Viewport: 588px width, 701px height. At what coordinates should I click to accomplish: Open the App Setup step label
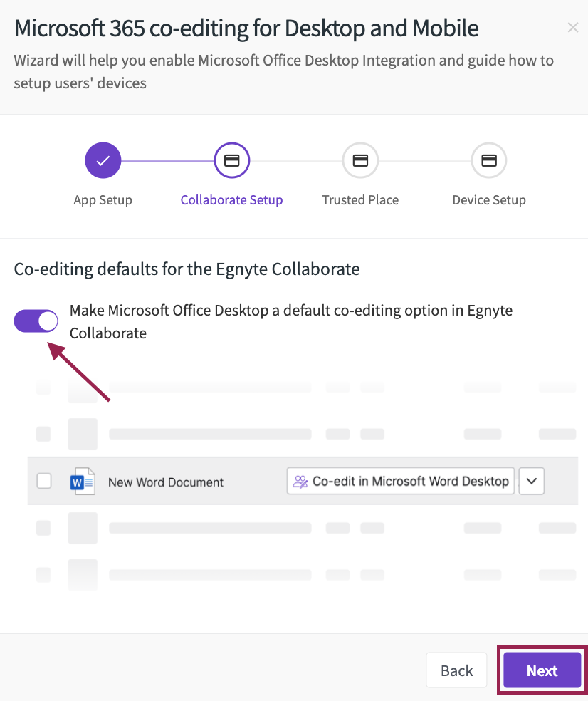(x=103, y=200)
